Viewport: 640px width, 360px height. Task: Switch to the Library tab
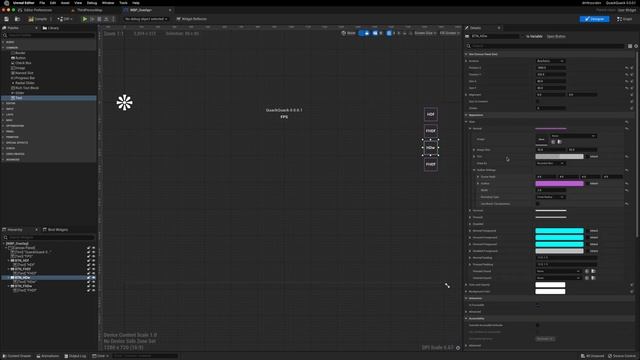pyautogui.click(x=51, y=28)
